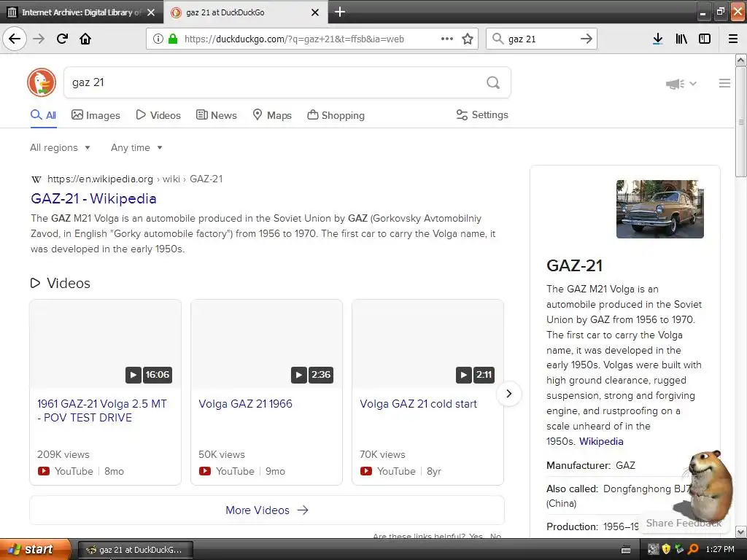Show site information icon in address bar
The image size is (747, 560).
pyautogui.click(x=158, y=39)
